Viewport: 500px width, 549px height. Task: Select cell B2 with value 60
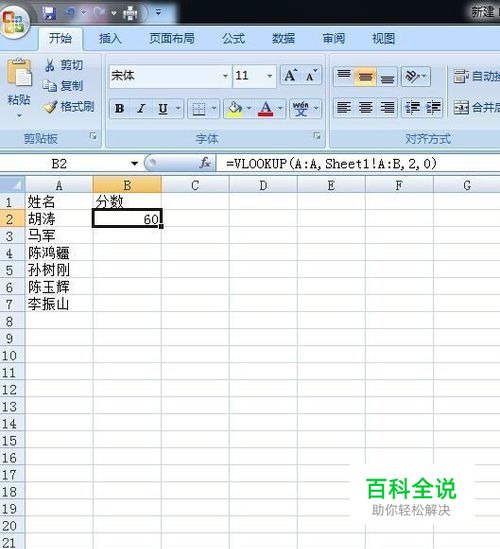[x=127, y=219]
